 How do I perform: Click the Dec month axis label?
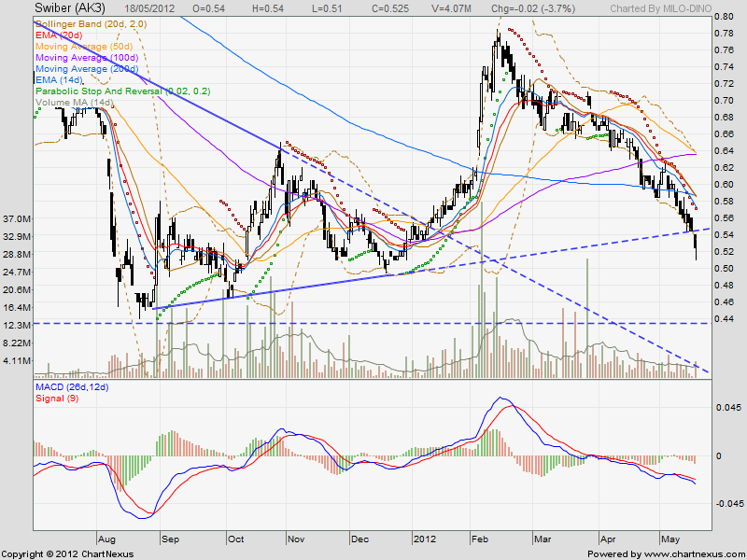coord(359,539)
